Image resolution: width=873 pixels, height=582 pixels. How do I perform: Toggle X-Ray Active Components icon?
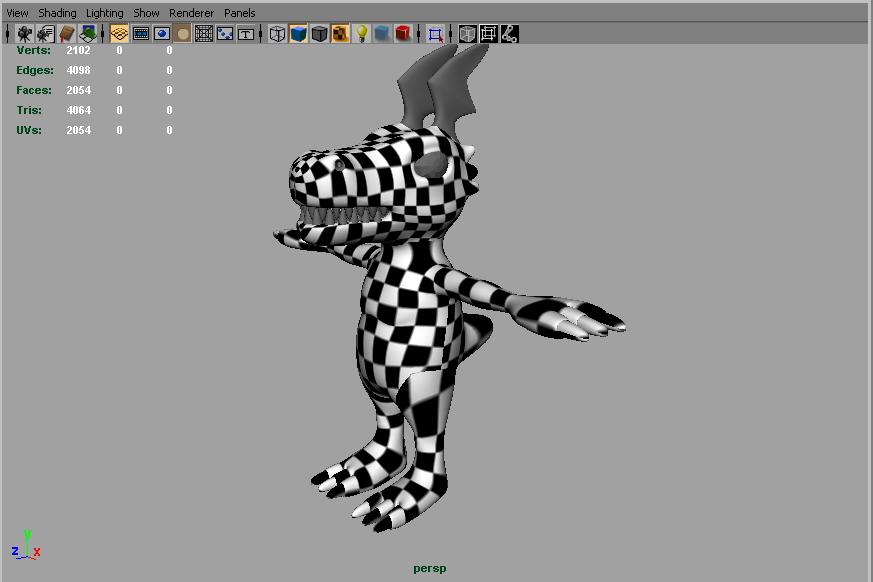(488, 34)
